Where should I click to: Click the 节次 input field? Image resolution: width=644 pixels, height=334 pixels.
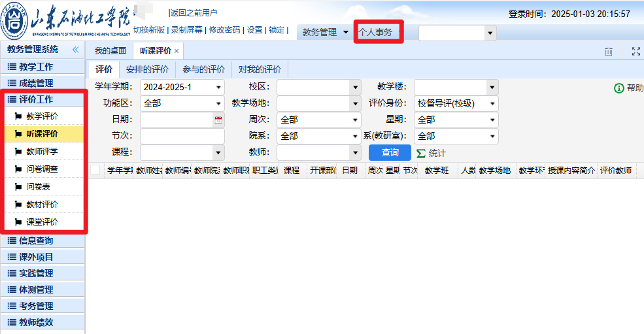click(182, 136)
